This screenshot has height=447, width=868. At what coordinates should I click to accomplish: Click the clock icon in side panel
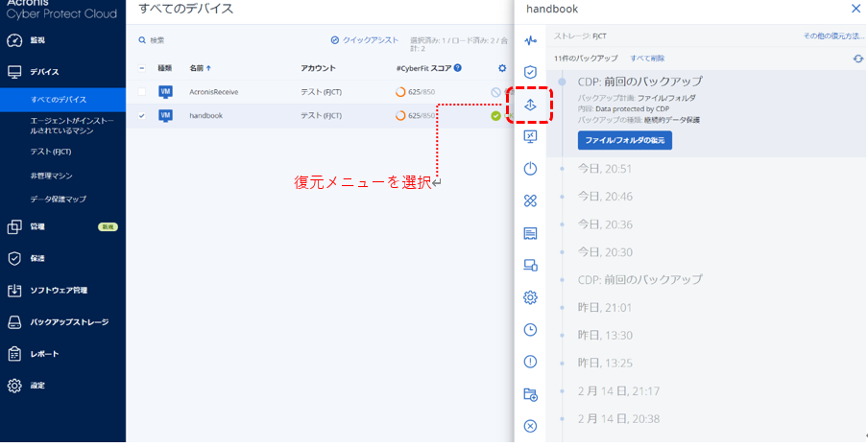[x=530, y=330]
